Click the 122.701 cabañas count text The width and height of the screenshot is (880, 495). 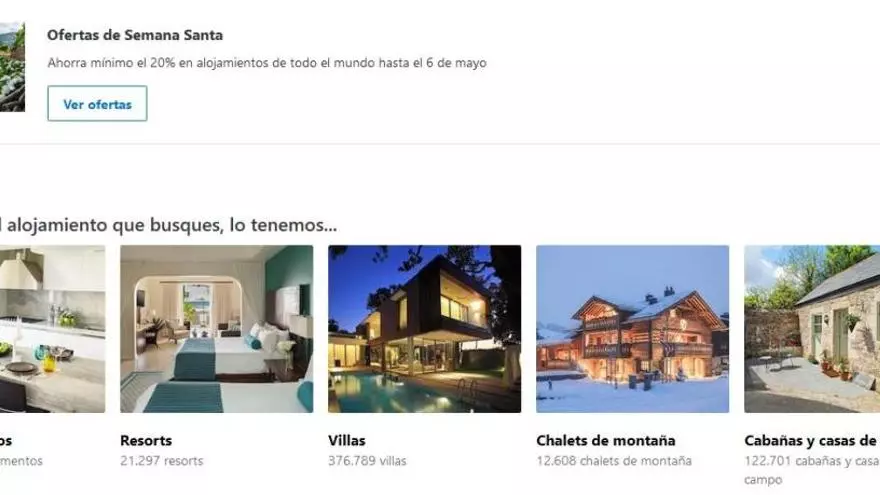(x=812, y=470)
